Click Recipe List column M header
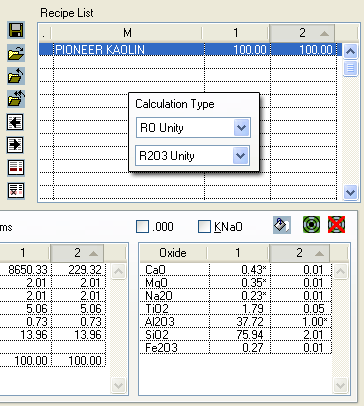 point(127,33)
